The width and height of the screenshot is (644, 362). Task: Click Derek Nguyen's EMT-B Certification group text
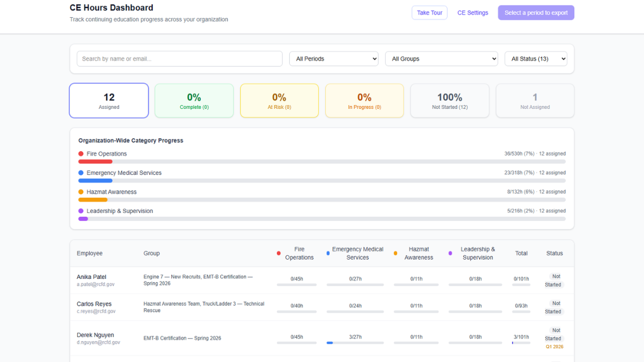[182, 338]
